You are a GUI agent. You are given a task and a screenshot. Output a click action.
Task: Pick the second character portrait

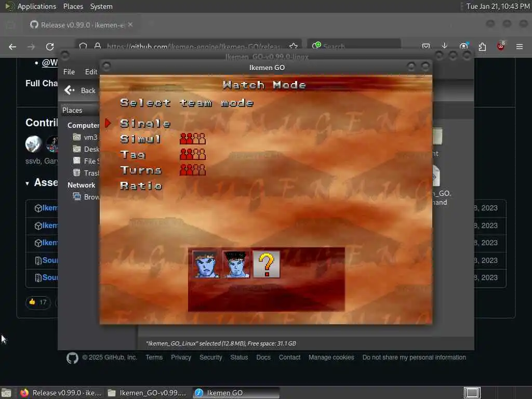(236, 264)
